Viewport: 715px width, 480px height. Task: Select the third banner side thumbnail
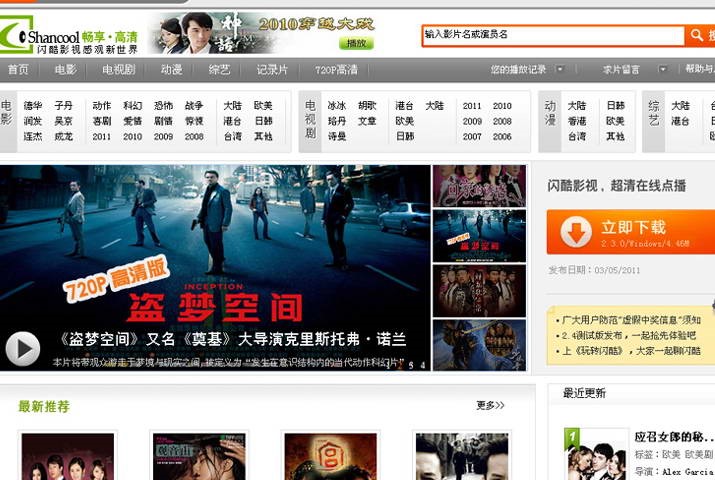pos(479,290)
